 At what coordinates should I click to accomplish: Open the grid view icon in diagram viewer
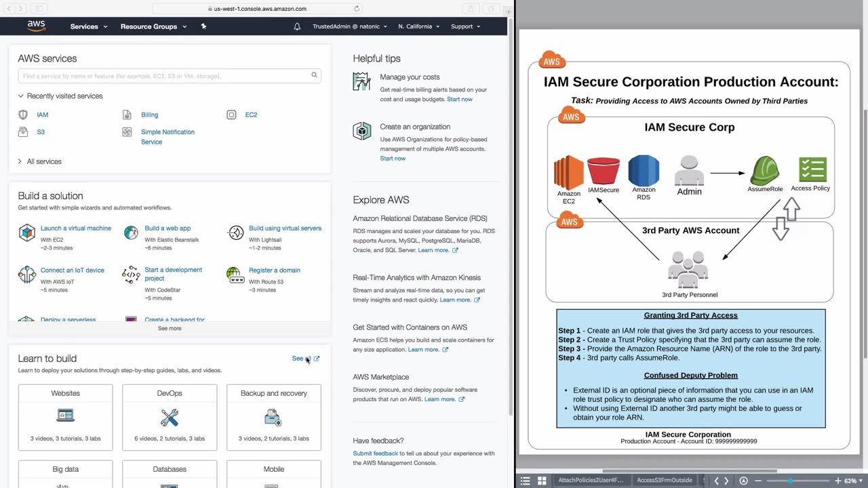(x=542, y=481)
